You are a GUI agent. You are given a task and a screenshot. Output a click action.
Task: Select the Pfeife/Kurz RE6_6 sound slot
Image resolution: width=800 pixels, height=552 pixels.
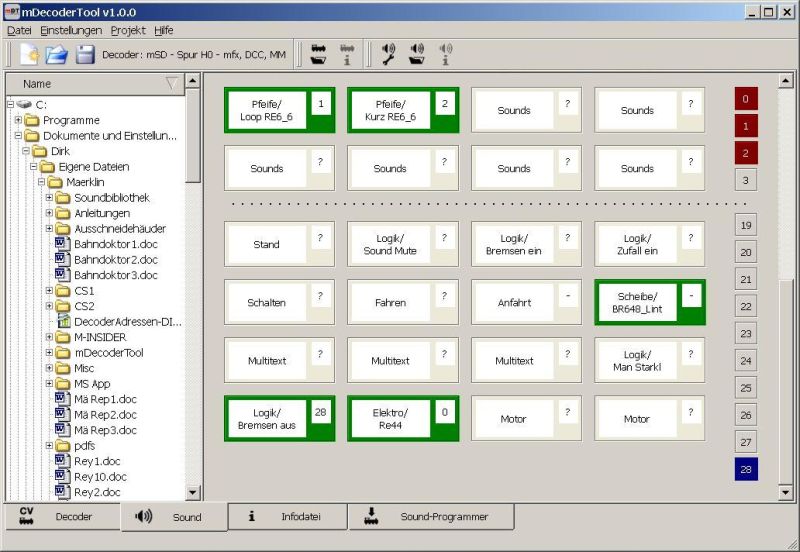click(403, 110)
